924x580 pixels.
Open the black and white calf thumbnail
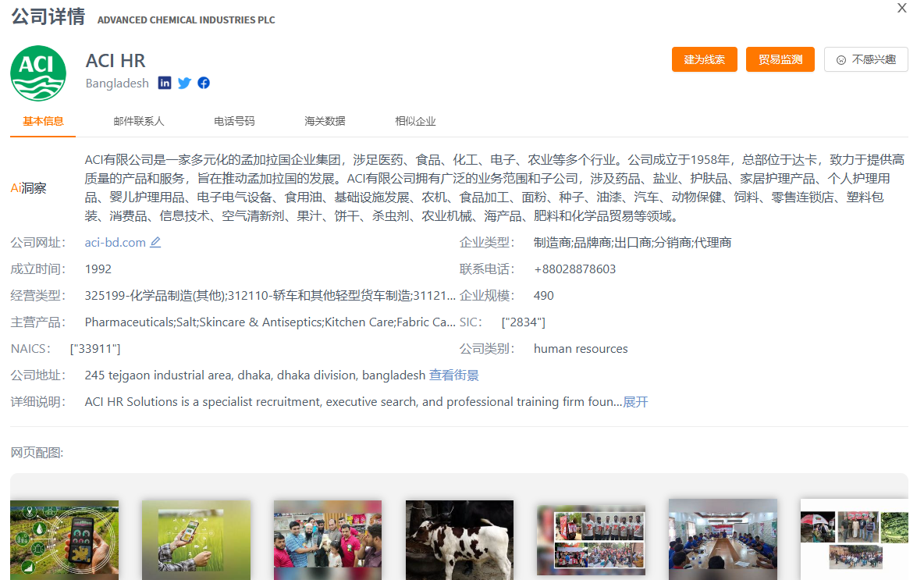pyautogui.click(x=460, y=540)
